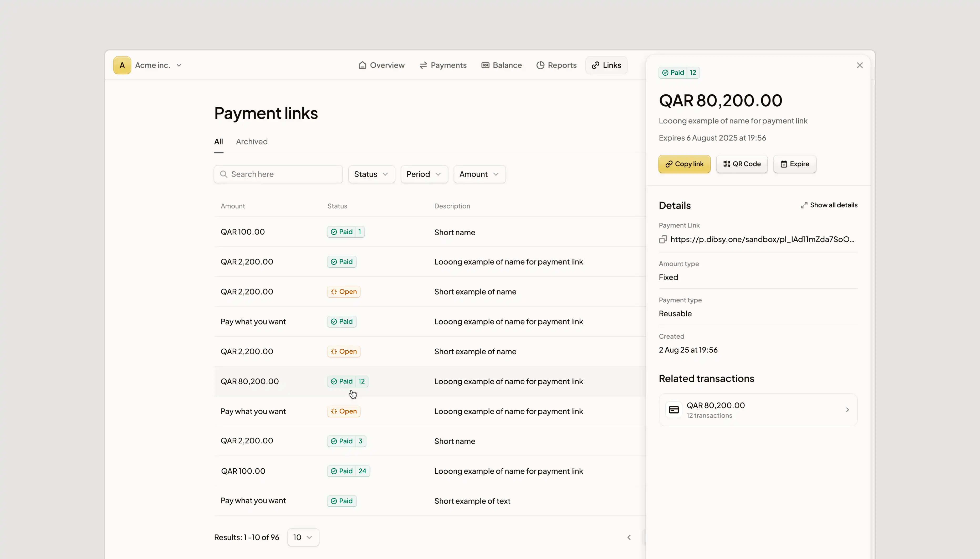Go to the Payments tab
The height and width of the screenshot is (559, 980).
443,65
